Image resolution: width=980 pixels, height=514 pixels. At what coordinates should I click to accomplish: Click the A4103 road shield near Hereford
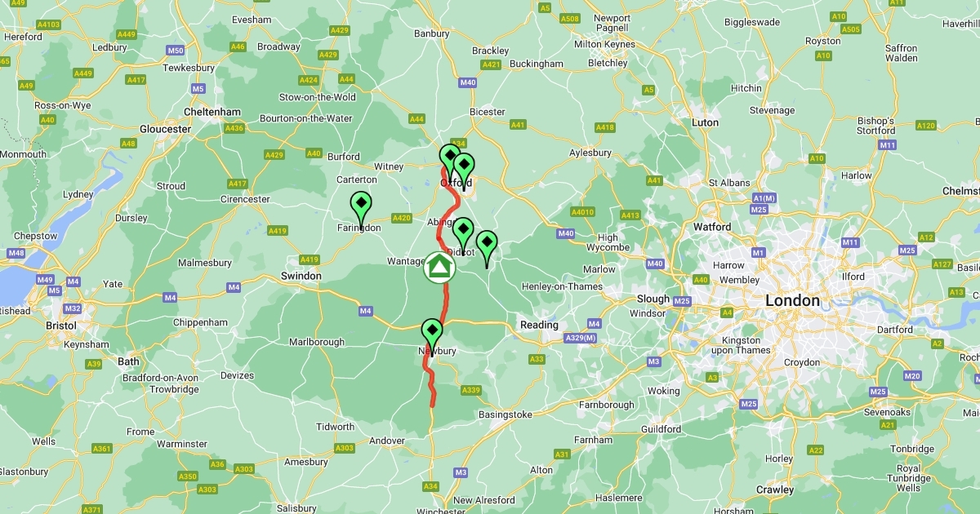click(x=49, y=24)
